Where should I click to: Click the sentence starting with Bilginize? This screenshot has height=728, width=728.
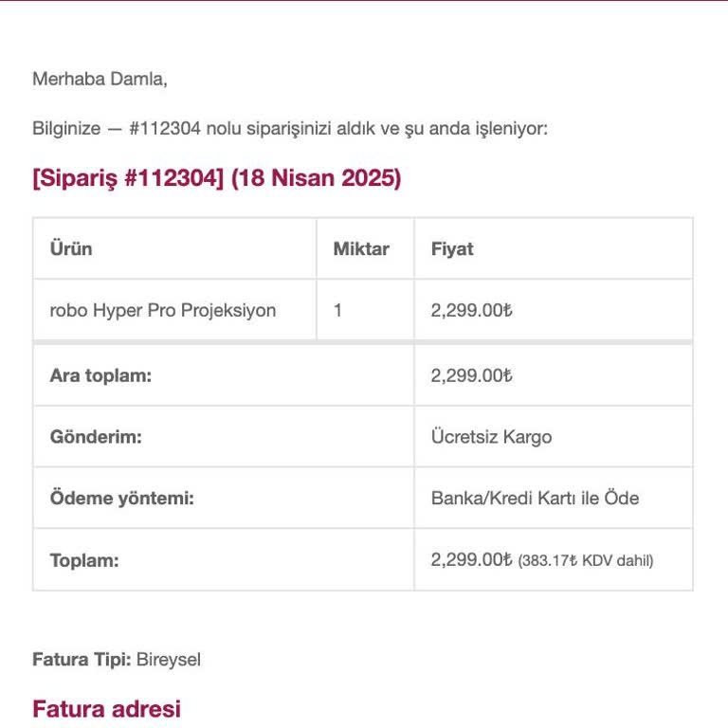(289, 129)
